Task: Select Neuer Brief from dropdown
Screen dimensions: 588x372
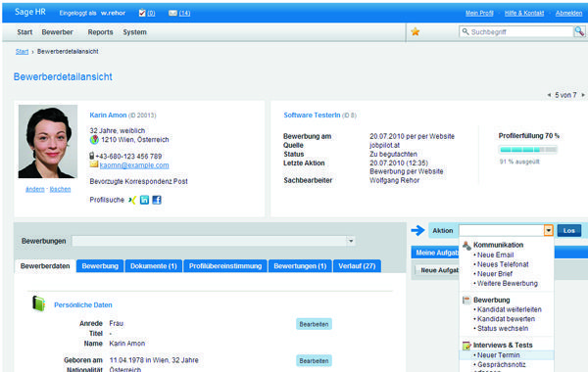Action: click(x=494, y=274)
